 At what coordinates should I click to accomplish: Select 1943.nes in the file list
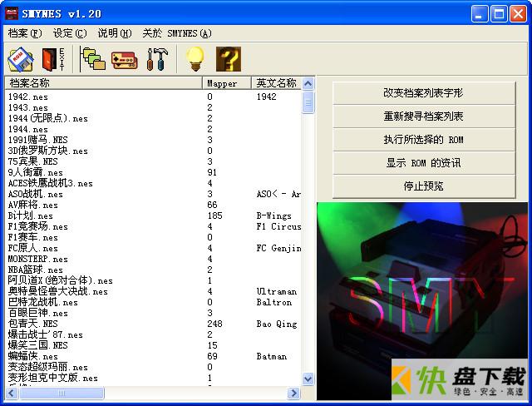pyautogui.click(x=27, y=107)
